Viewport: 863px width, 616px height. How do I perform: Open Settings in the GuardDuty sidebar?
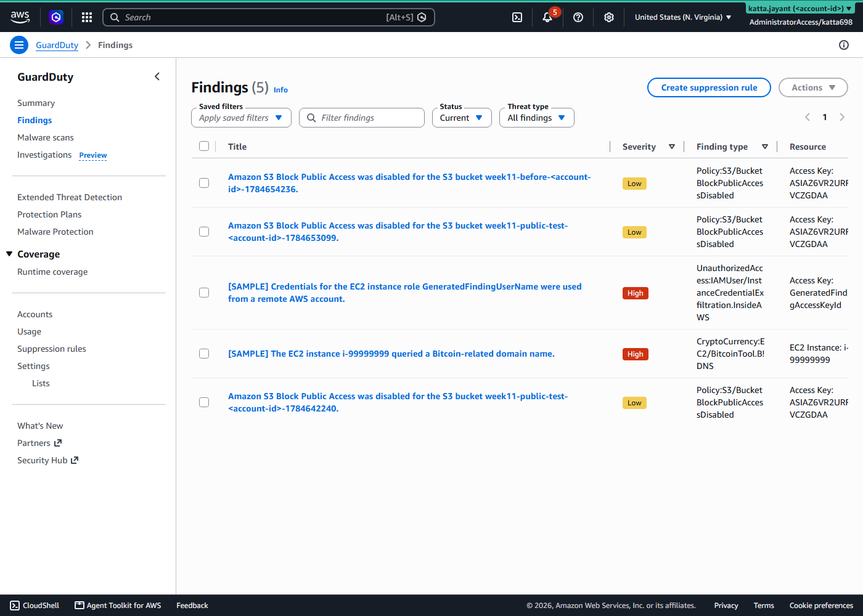pyautogui.click(x=33, y=366)
